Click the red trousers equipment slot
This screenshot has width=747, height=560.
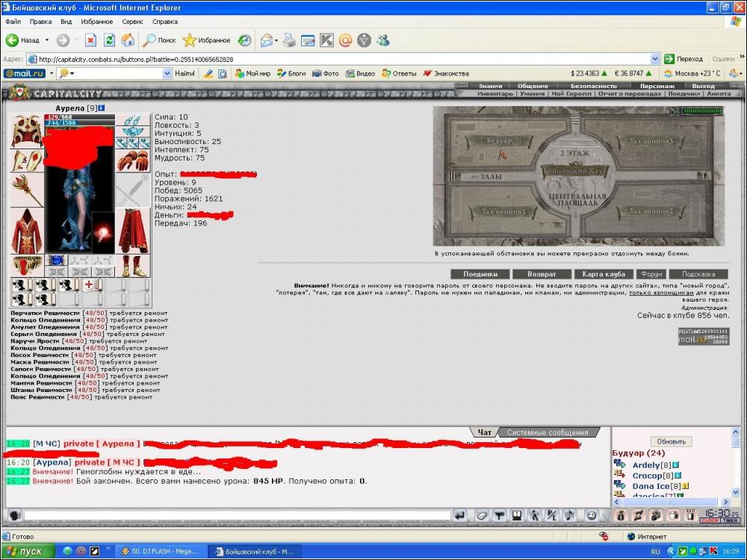coord(133,231)
